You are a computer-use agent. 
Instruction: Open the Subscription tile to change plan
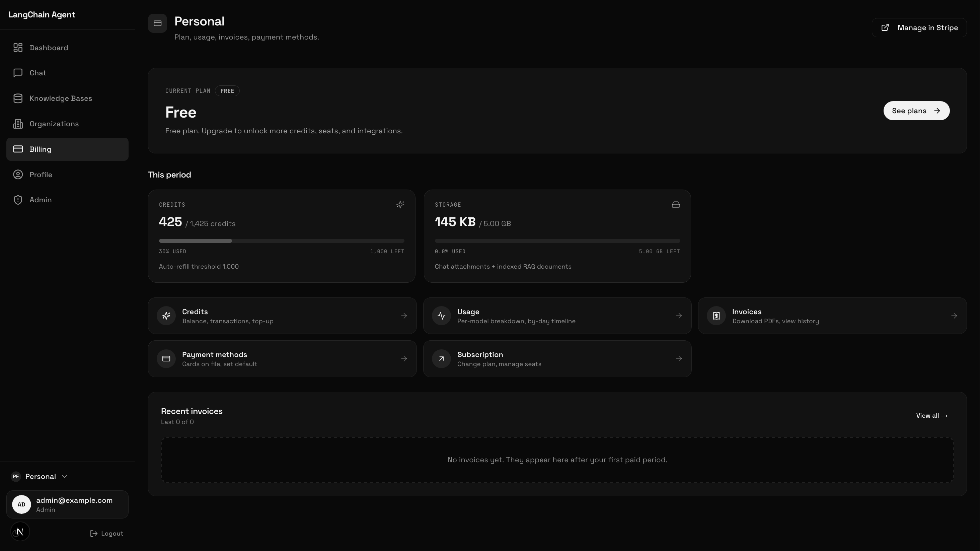click(557, 359)
